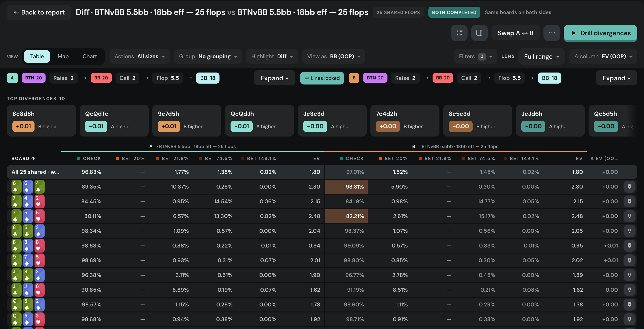Toggle the Lines locked control
Viewport: 644px width, 329px height.
click(x=322, y=78)
